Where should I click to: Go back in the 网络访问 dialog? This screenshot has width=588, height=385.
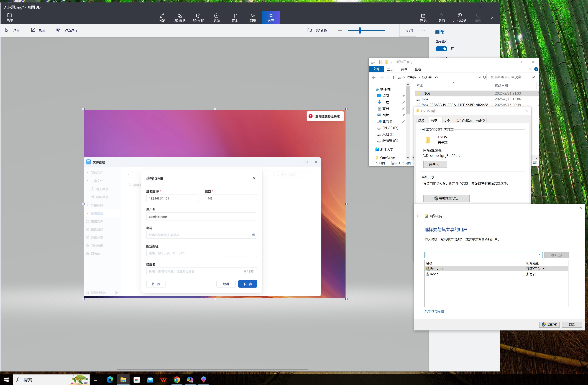tap(418, 216)
